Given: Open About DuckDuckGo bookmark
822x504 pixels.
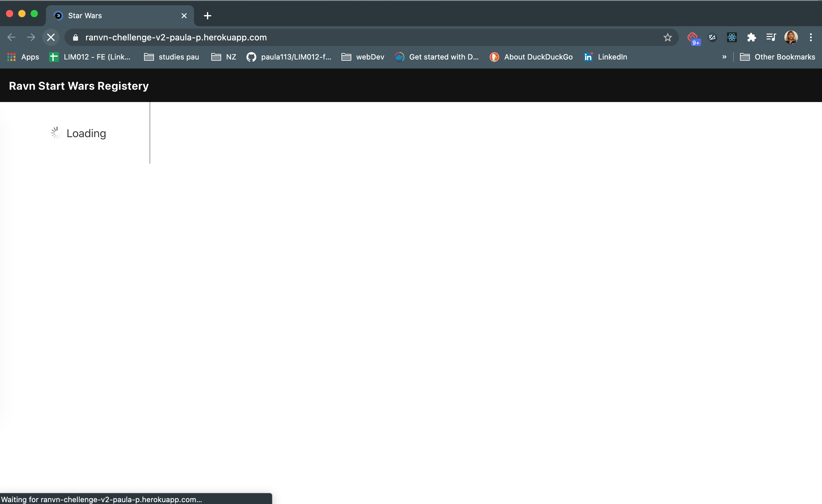Looking at the screenshot, I should [531, 57].
